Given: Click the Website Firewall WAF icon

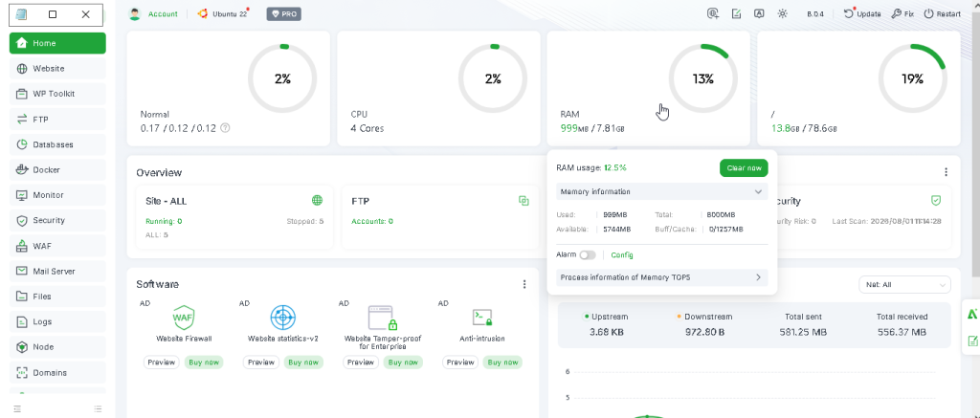Looking at the screenshot, I should point(184,318).
